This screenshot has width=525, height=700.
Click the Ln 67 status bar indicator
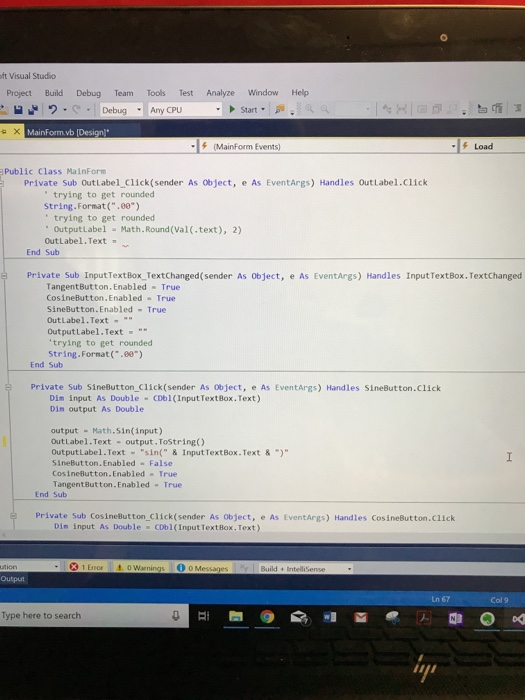tap(441, 599)
